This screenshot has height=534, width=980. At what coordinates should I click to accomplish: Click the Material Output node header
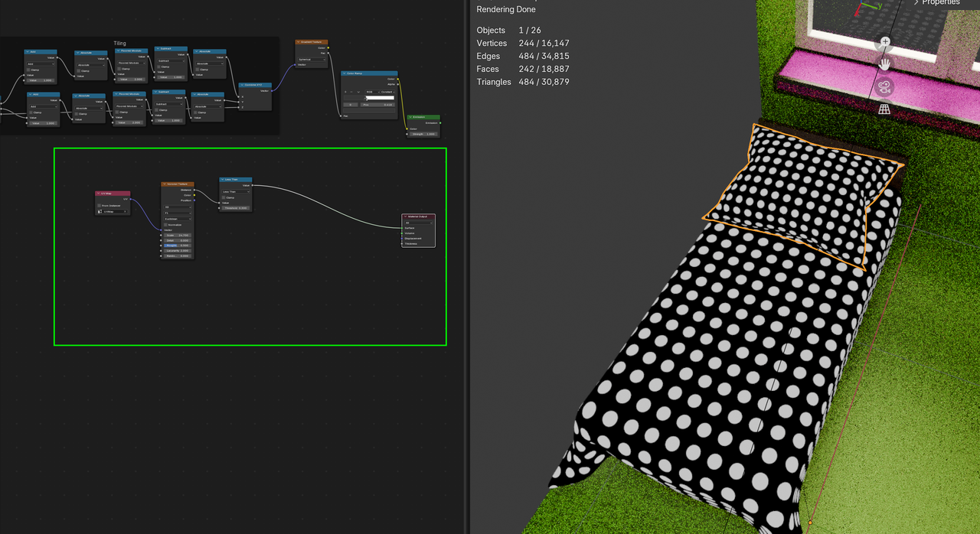(x=419, y=217)
